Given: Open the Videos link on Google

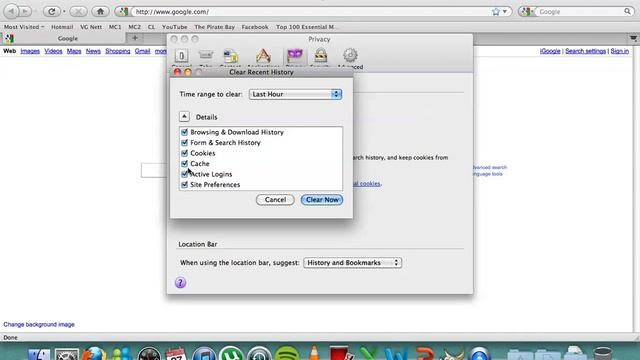Looking at the screenshot, I should (x=53, y=51).
